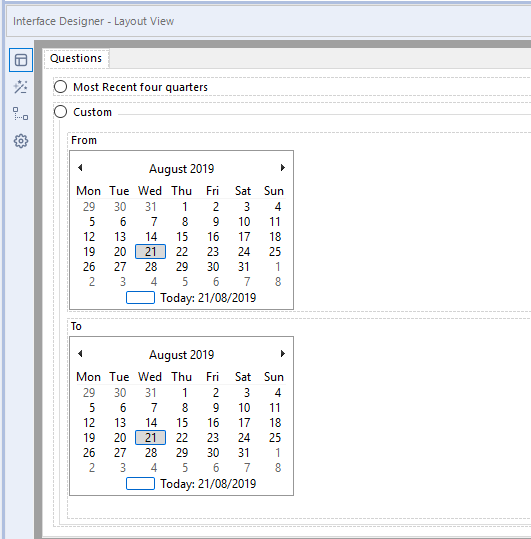Screen dimensions: 531x539
Task: Pick day 10 in From calendar
Action: pos(244,222)
